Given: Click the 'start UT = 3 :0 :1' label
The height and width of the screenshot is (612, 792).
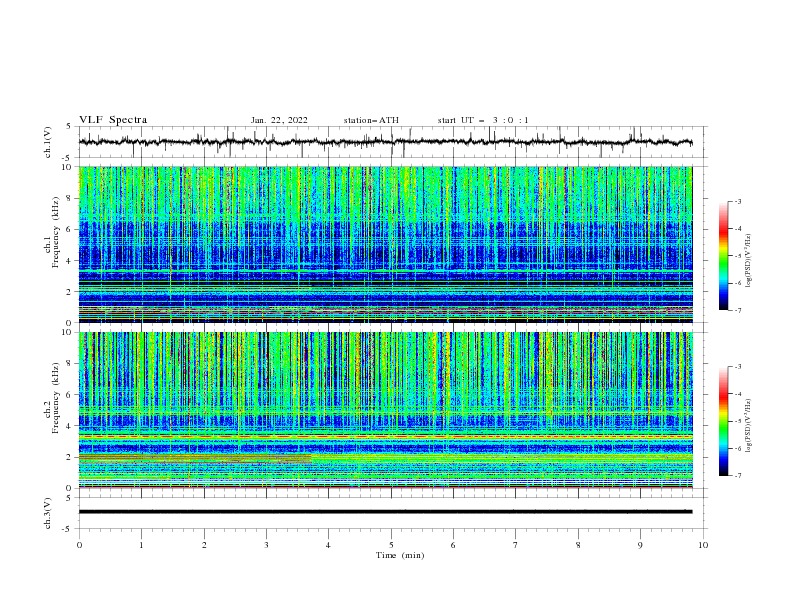Looking at the screenshot, I should tap(483, 120).
